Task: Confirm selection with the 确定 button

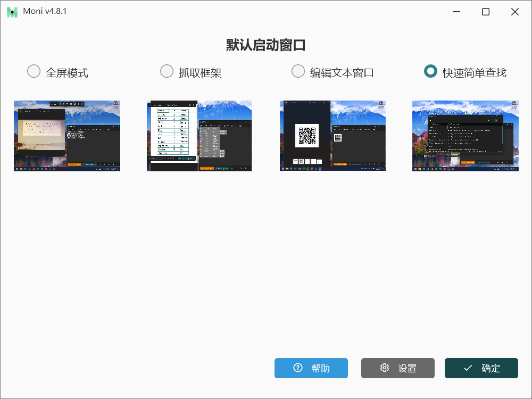Action: [x=481, y=368]
